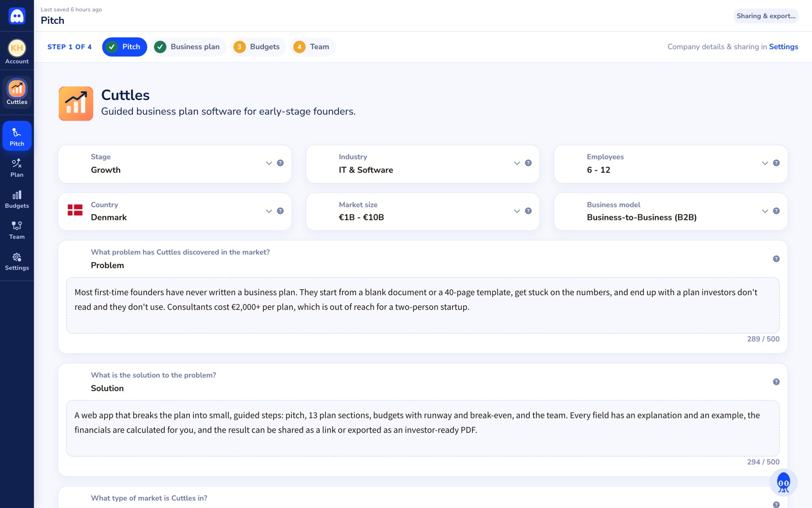Open Settings in the sidebar
The image size is (812, 508).
[17, 261]
